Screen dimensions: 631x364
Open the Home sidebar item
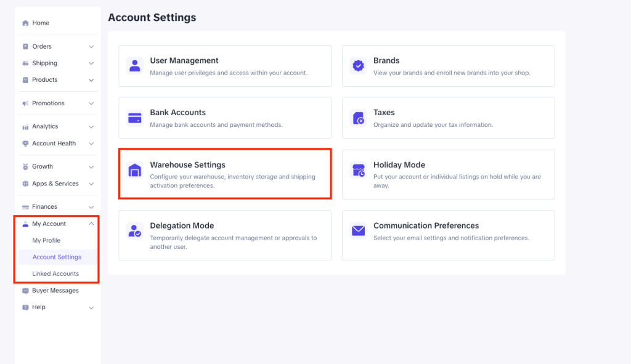pyautogui.click(x=41, y=23)
